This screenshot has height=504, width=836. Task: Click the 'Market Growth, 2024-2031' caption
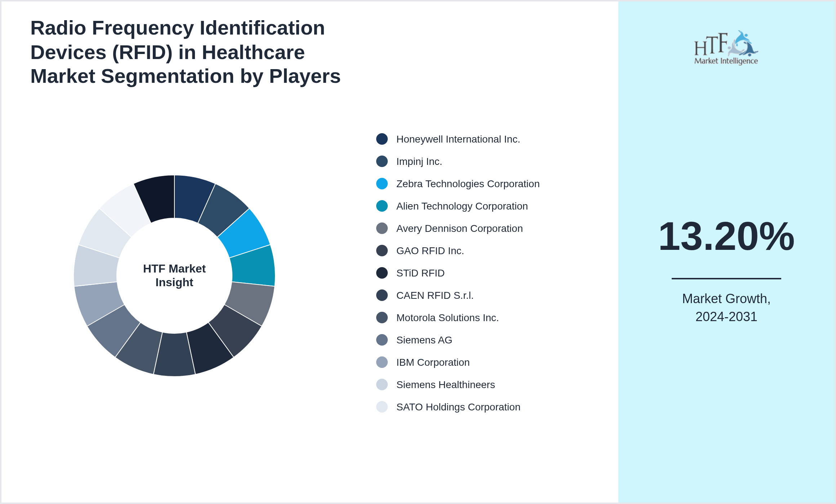[726, 308]
